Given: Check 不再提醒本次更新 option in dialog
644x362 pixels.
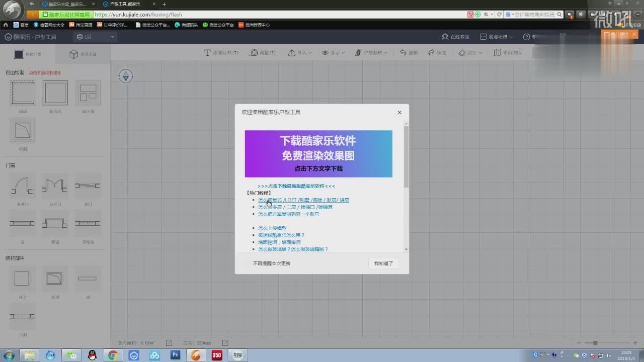Looking at the screenshot, I should pyautogui.click(x=247, y=263).
